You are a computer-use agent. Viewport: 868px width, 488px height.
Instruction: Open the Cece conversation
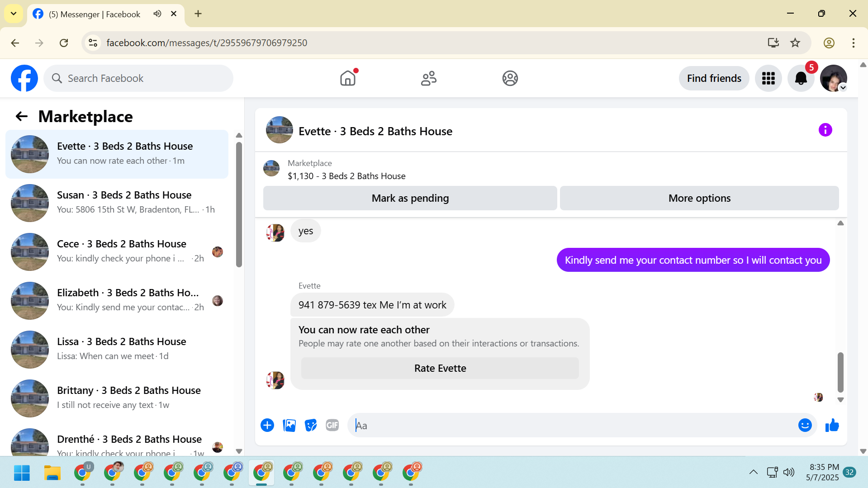click(117, 252)
